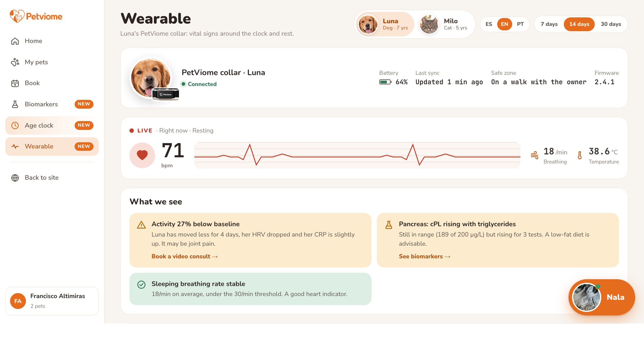Click 'On a walk with the owner'
The image size is (644, 362).
point(539,82)
